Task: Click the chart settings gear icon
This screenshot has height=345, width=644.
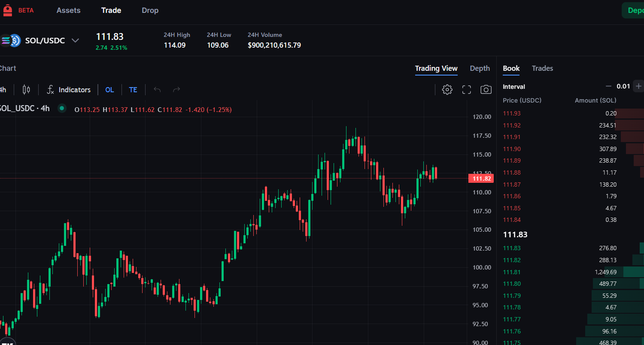Action: click(447, 90)
